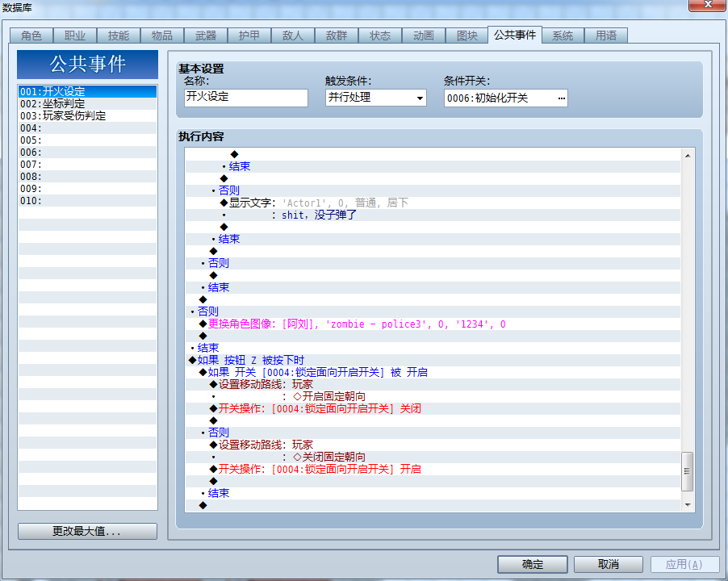Select the 关闭固定朝向 move route line
728x581 pixels.
point(433,457)
